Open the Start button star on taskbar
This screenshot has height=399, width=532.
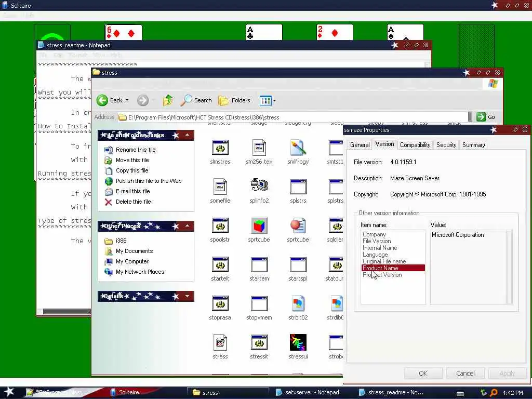[9, 392]
